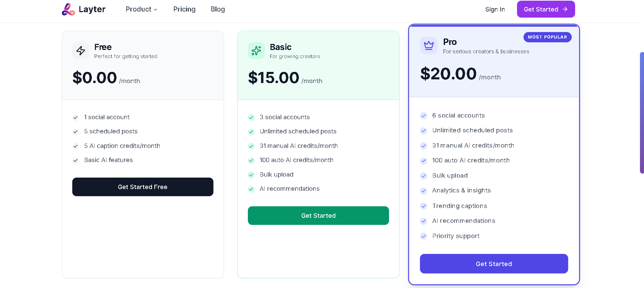Click the MOST POPULAR badge
This screenshot has height=288, width=644.
pos(547,37)
